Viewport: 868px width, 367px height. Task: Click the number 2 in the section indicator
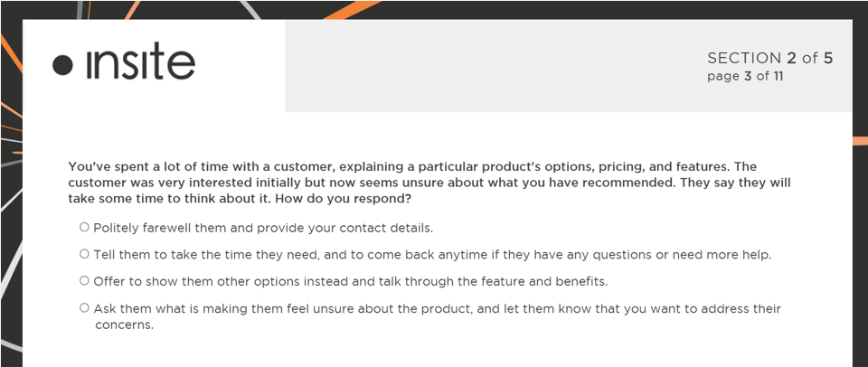click(791, 59)
